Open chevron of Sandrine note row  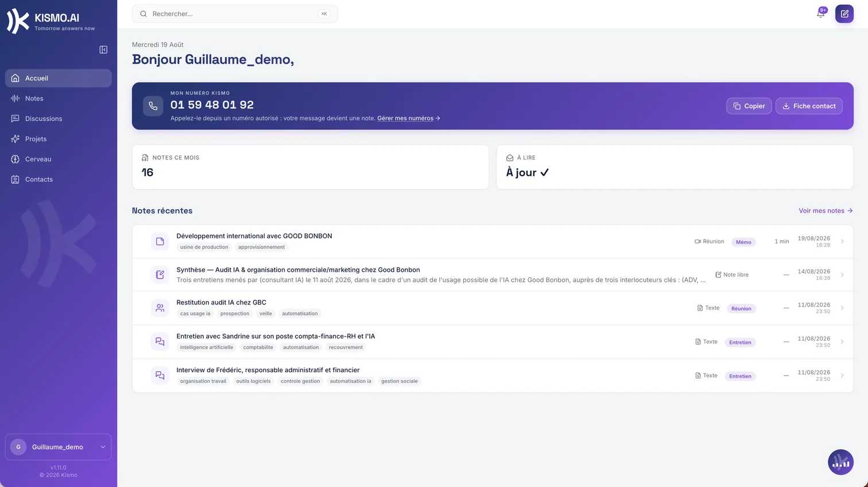[x=842, y=342]
